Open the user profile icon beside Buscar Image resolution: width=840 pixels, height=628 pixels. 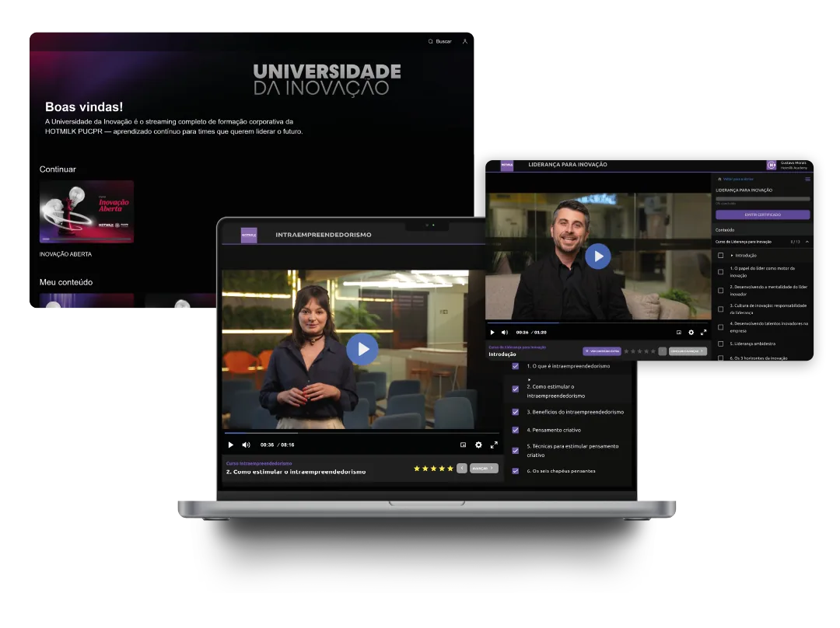465,41
